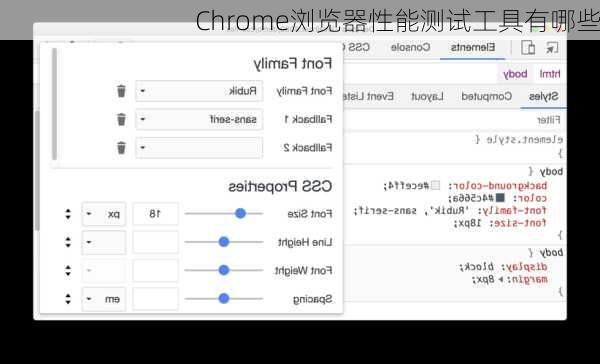Image resolution: width=600 pixels, height=364 pixels.
Task: Open the Layout sub-tab
Action: 427,96
